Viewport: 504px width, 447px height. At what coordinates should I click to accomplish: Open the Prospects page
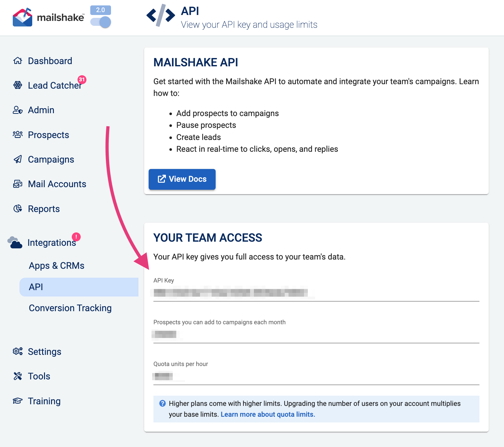pyautogui.click(x=48, y=135)
